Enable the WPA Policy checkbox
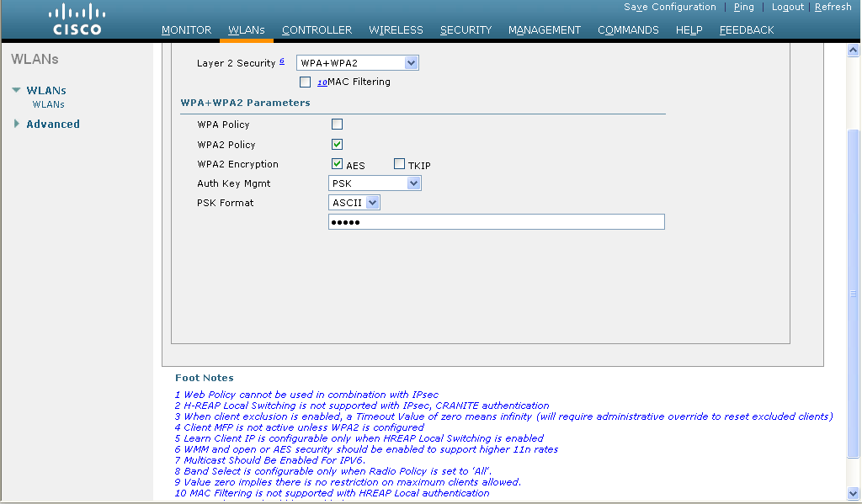This screenshot has width=862, height=504. tap(337, 125)
